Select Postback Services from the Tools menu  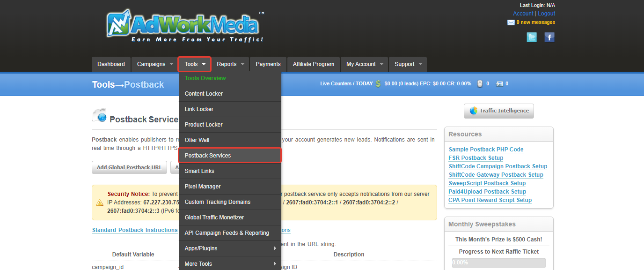pos(208,155)
